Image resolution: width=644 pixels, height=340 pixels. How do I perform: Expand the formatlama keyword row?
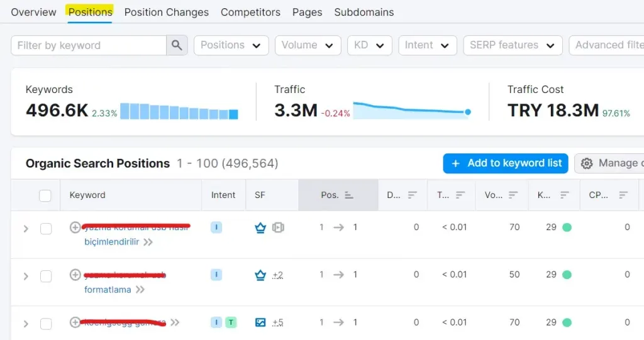[26, 277]
